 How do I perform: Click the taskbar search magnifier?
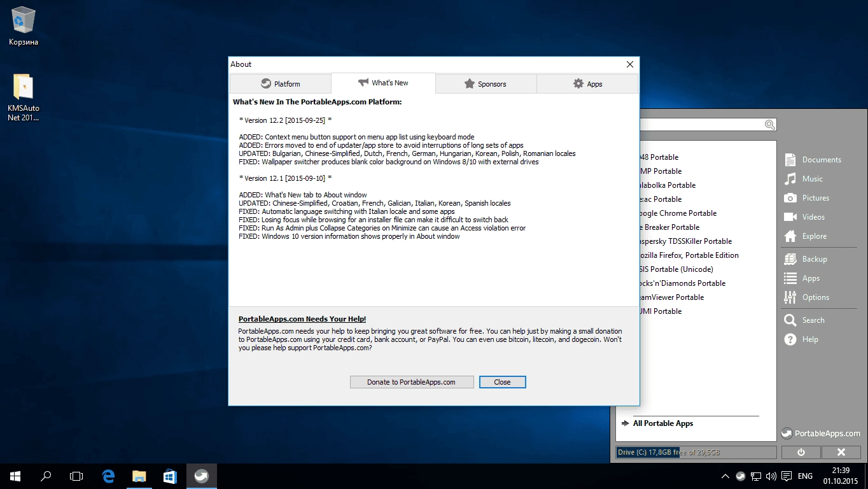(46, 476)
